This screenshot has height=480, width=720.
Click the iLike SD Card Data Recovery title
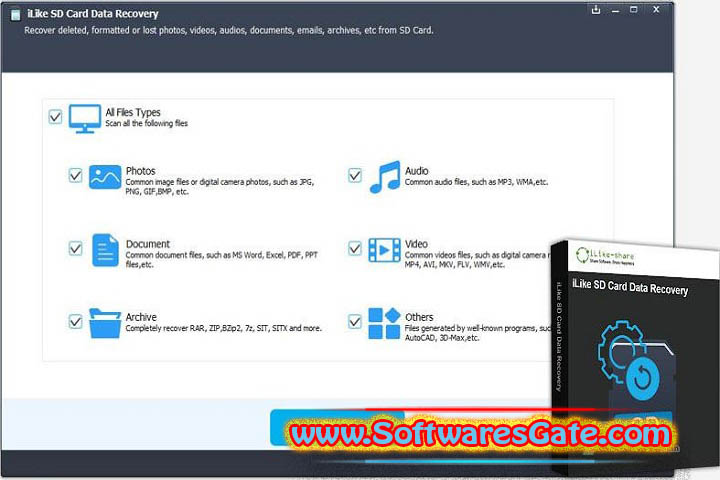point(93,14)
